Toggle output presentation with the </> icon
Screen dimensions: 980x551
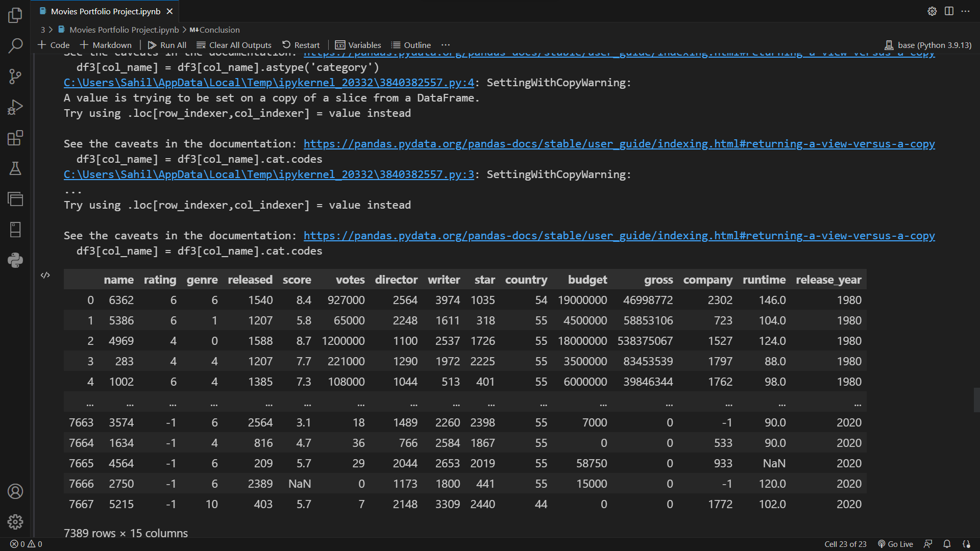[x=45, y=275]
